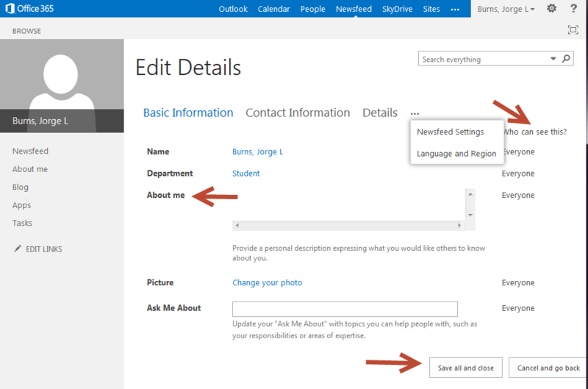Open the settings gear icon
This screenshot has height=389, width=588.
[x=551, y=9]
